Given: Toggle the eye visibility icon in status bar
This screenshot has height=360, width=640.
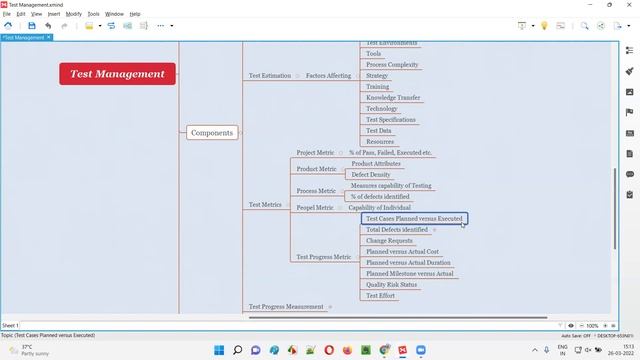Looking at the screenshot, I should pyautogui.click(x=571, y=326).
